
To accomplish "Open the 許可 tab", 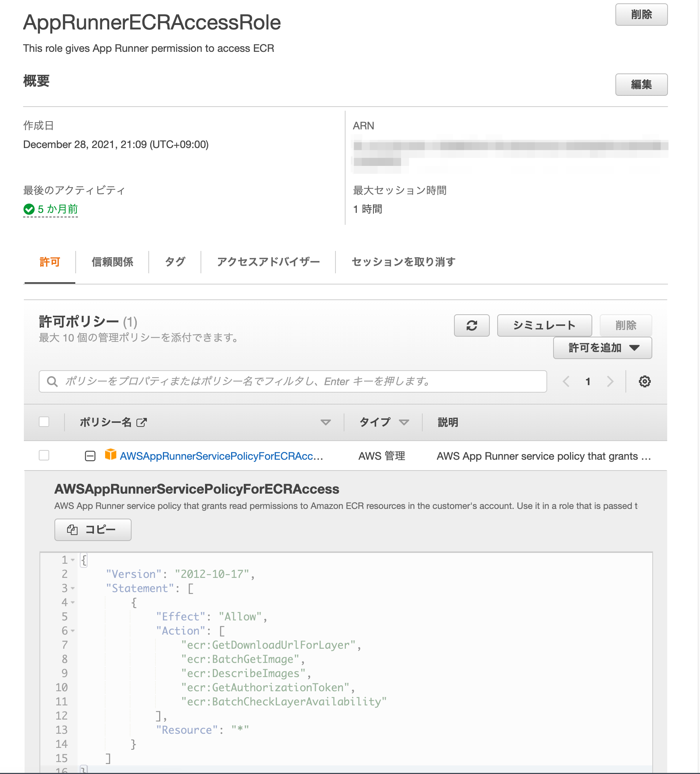I will click(50, 262).
